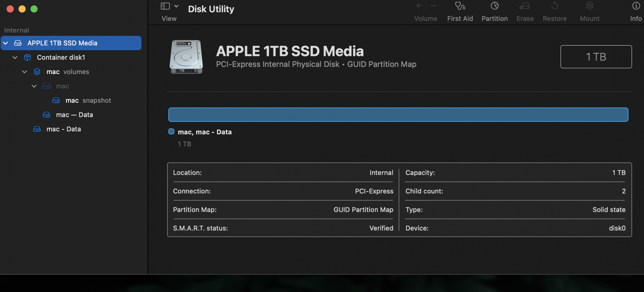Click the bottom mac - Data disk icon
644x292 pixels.
[37, 129]
